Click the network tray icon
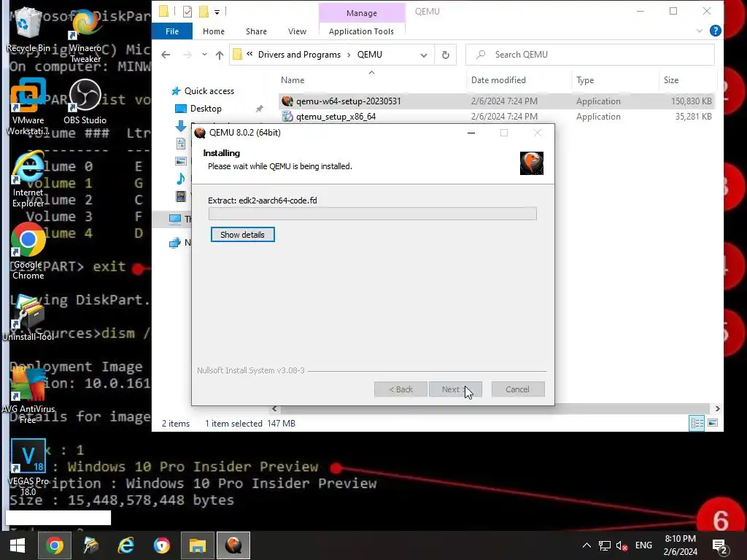This screenshot has height=560, width=747. pos(605,545)
